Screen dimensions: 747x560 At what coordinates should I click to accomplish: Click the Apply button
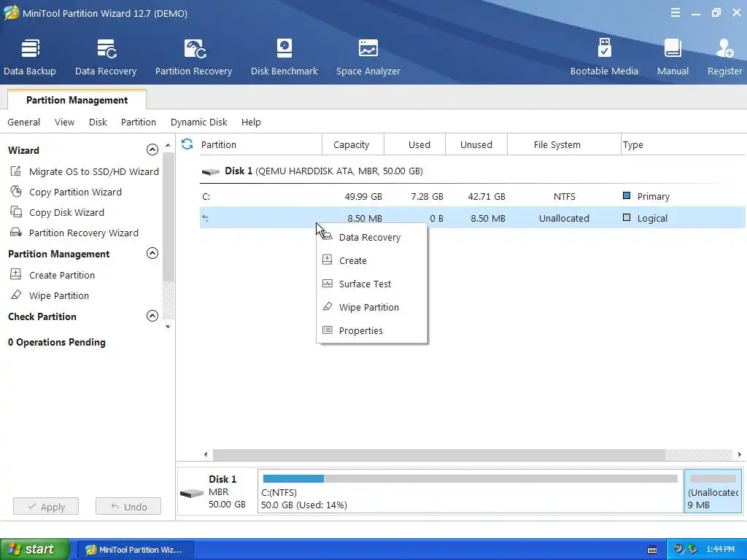tap(46, 507)
